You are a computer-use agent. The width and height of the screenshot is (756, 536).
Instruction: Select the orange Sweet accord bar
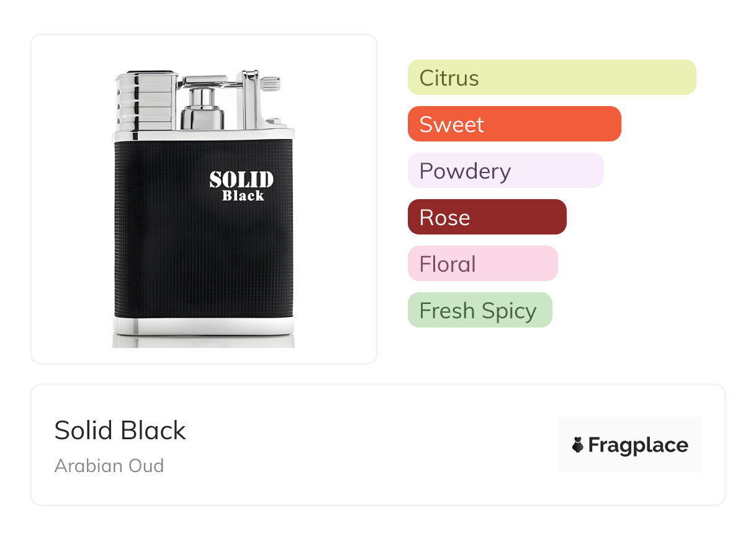[x=514, y=124]
